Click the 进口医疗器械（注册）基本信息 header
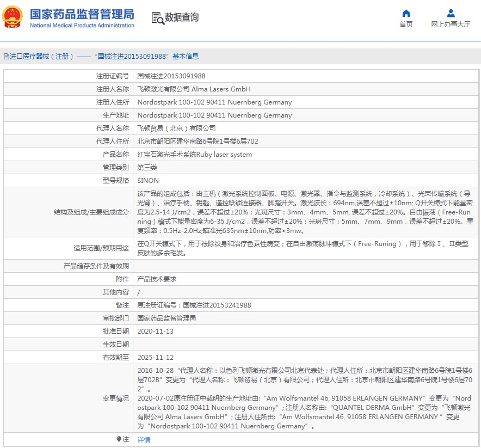This screenshot has height=448, width=481. pyautogui.click(x=101, y=57)
